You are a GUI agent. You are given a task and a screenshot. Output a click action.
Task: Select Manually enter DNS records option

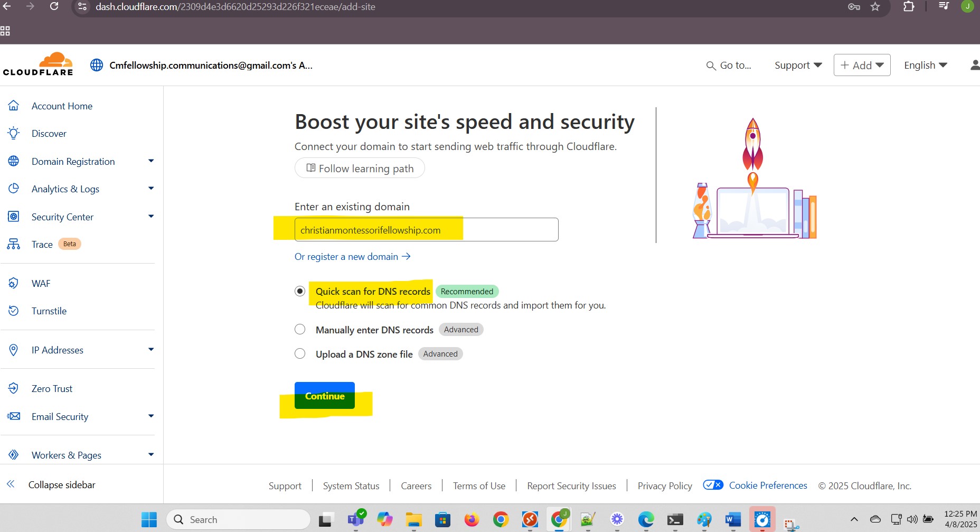[x=300, y=330]
